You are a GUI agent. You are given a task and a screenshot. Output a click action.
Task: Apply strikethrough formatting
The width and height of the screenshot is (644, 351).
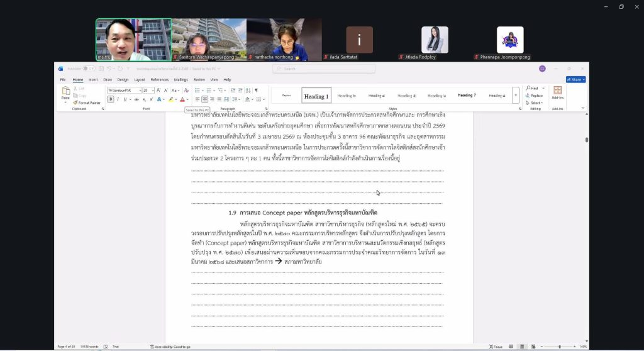coord(136,99)
